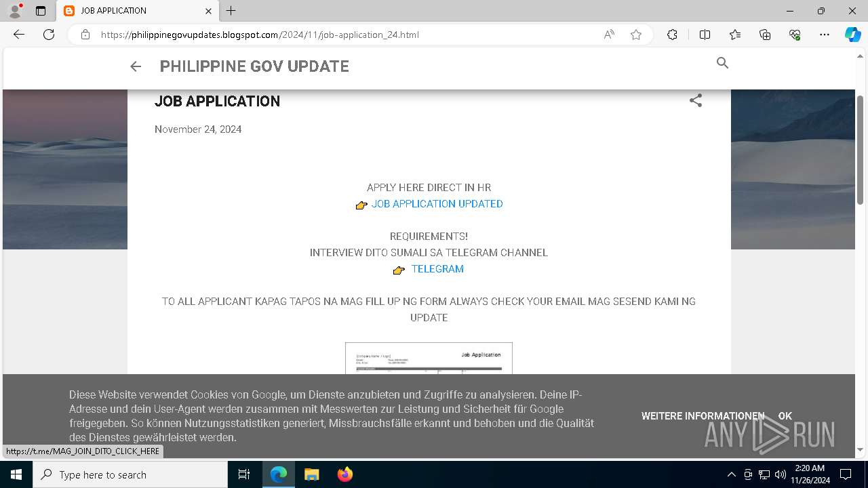Open the TELEGRAM link

[437, 269]
